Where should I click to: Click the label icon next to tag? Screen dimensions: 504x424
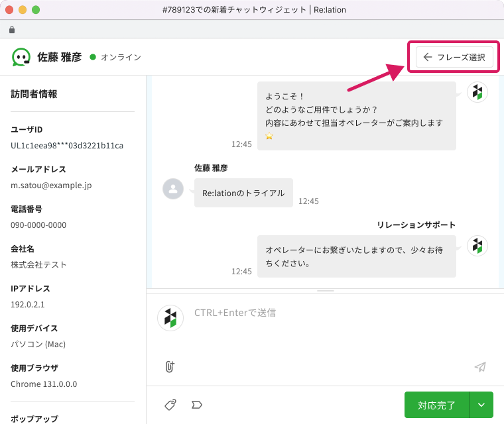coord(196,405)
